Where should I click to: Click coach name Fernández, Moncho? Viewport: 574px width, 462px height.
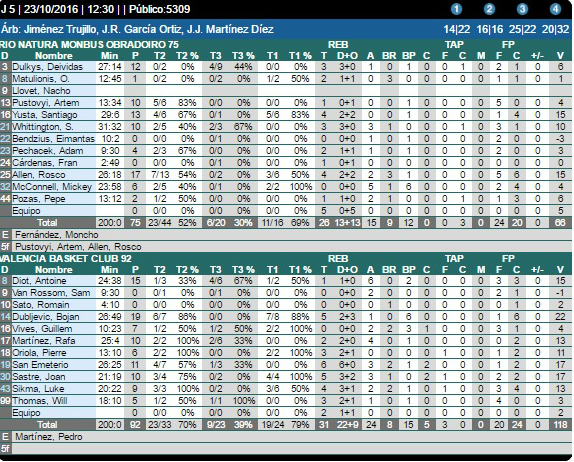[x=57, y=235]
